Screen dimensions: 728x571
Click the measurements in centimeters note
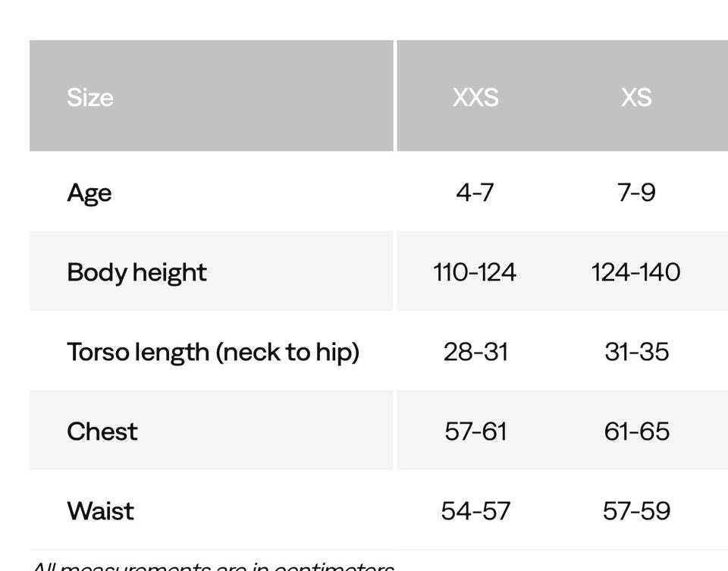tap(212, 565)
